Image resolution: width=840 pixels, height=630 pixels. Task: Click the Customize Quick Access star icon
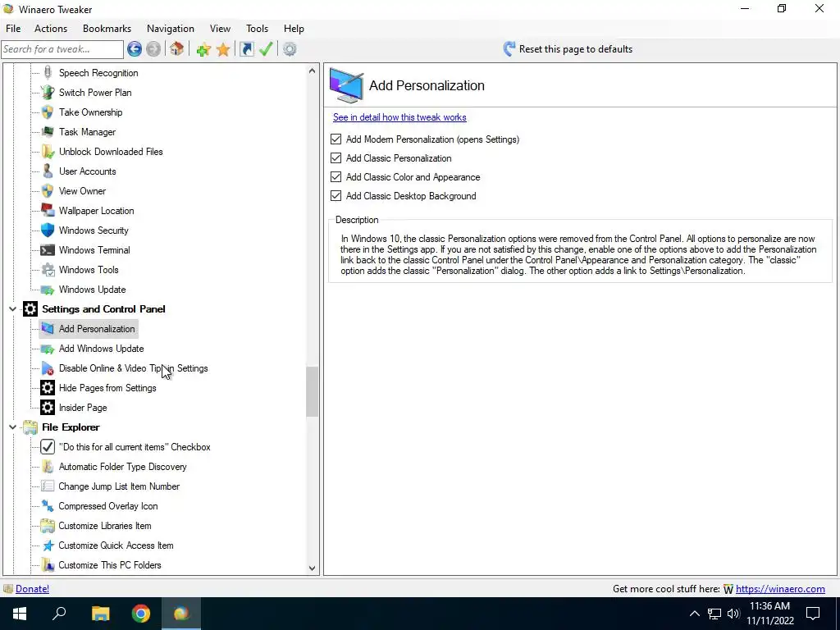[48, 546]
